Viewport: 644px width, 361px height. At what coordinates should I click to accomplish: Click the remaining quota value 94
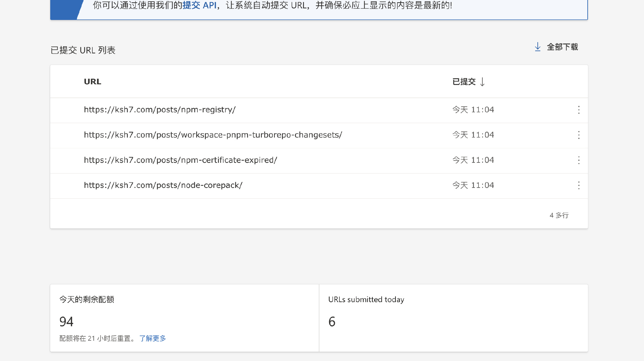[x=66, y=322]
